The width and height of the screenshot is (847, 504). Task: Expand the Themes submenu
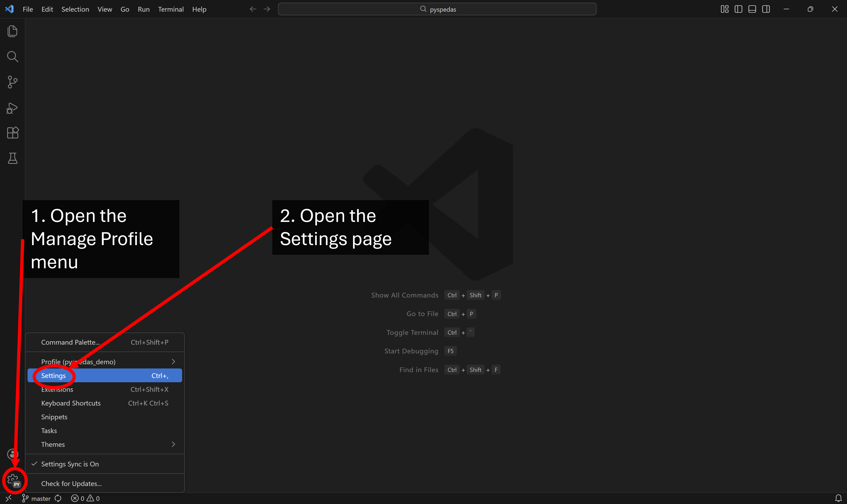[x=105, y=445]
